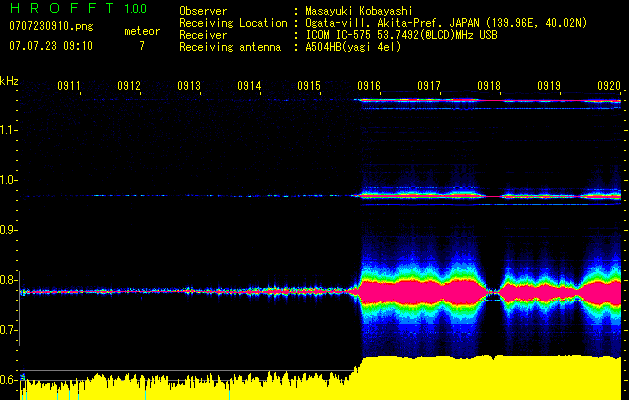The height and width of the screenshot is (400, 629).
Task: Select the filename 0707230910.png
Action: pos(51,26)
